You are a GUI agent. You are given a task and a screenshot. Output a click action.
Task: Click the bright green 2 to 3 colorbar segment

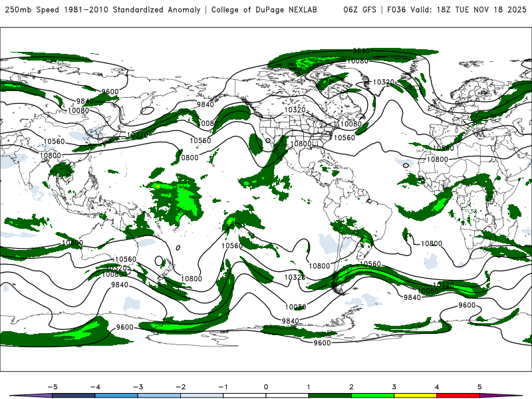[372, 396]
